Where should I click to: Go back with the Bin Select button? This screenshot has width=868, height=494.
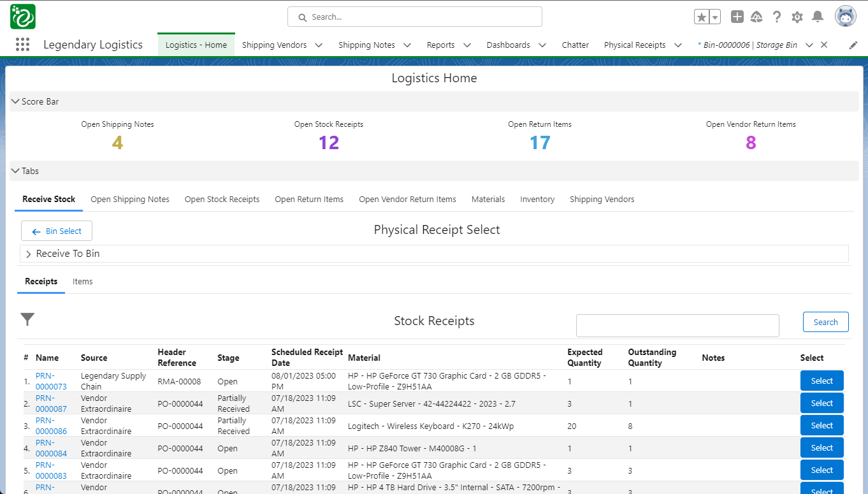pyautogui.click(x=57, y=231)
